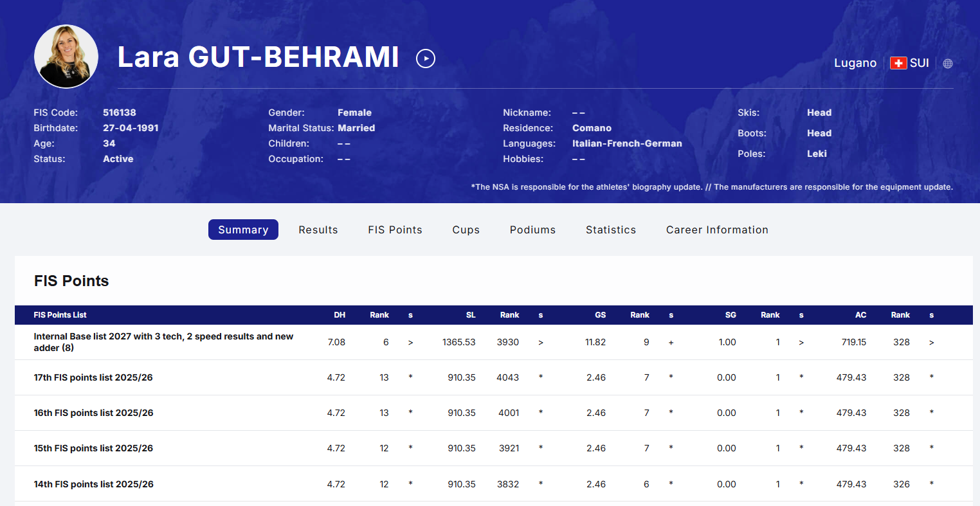Open the 14th FIS points list 2025/26
Viewport: 980px width, 506px height.
(x=93, y=484)
